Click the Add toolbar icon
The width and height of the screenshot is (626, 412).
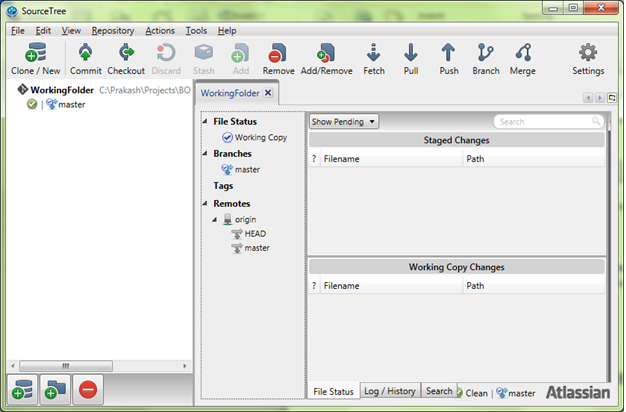[240, 53]
